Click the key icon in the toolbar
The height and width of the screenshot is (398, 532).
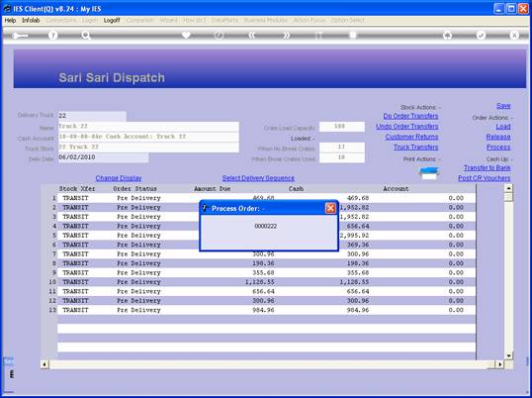20,36
